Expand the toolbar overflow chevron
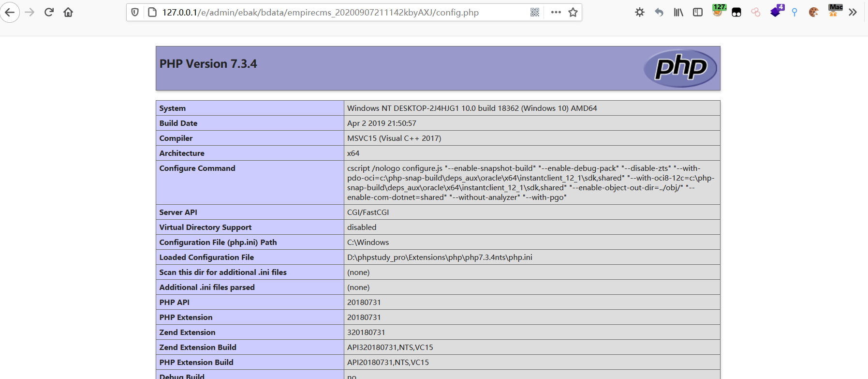The image size is (868, 379). 853,12
